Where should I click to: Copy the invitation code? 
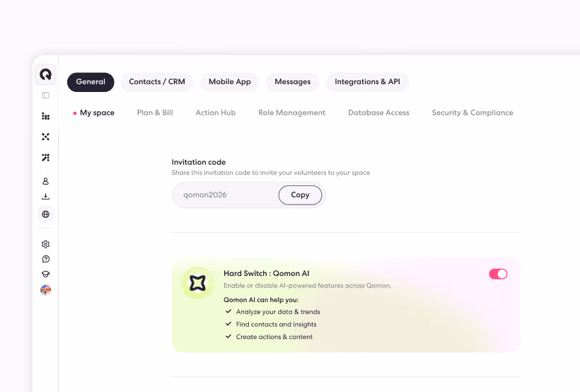point(300,195)
